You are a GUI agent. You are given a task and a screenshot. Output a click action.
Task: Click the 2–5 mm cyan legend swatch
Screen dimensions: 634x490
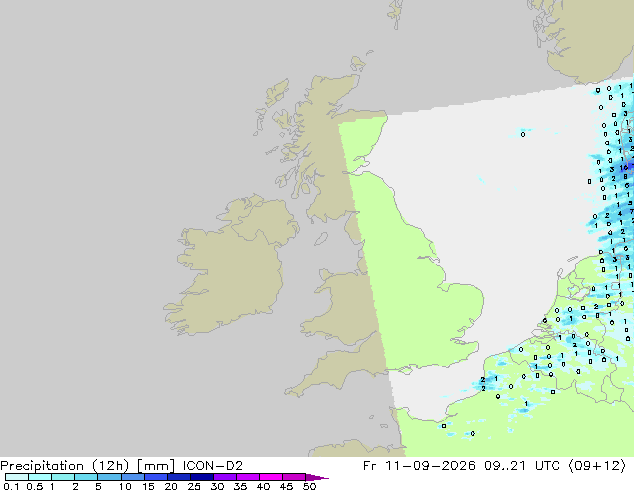point(87,477)
